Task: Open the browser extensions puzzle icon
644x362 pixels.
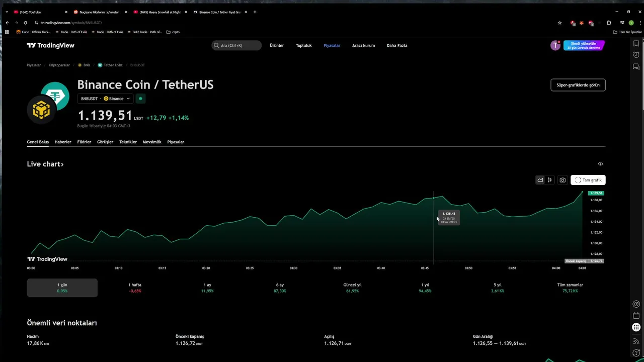Action: click(609, 23)
